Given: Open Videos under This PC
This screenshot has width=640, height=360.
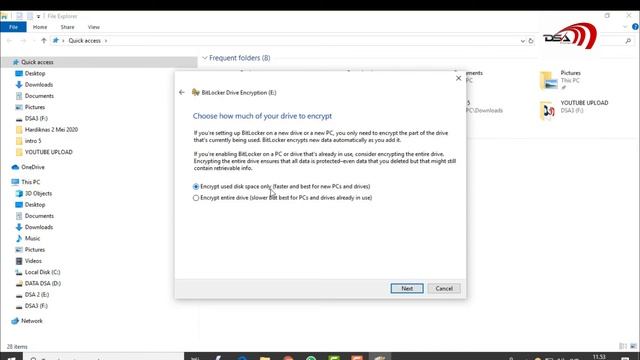Looking at the screenshot, I should 33,261.
